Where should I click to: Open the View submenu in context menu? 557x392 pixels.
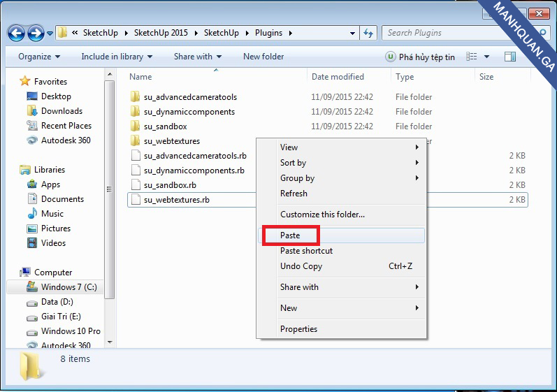tap(341, 147)
